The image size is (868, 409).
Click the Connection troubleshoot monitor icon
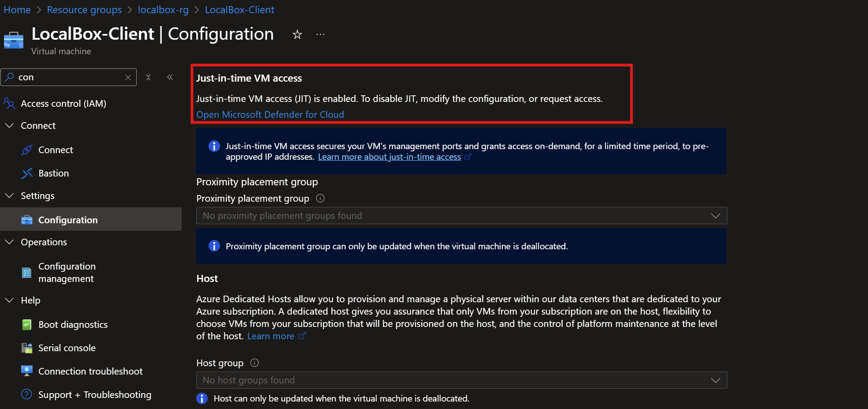27,371
